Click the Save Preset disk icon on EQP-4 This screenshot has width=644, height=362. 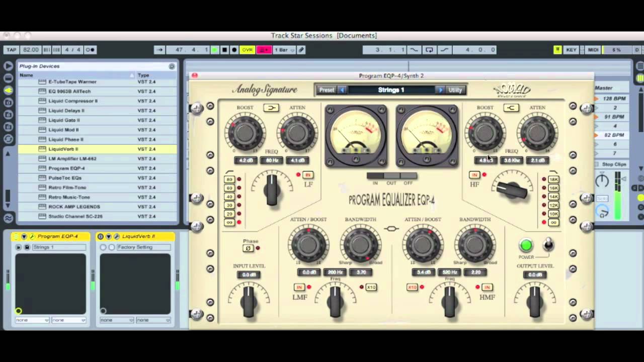(x=27, y=247)
